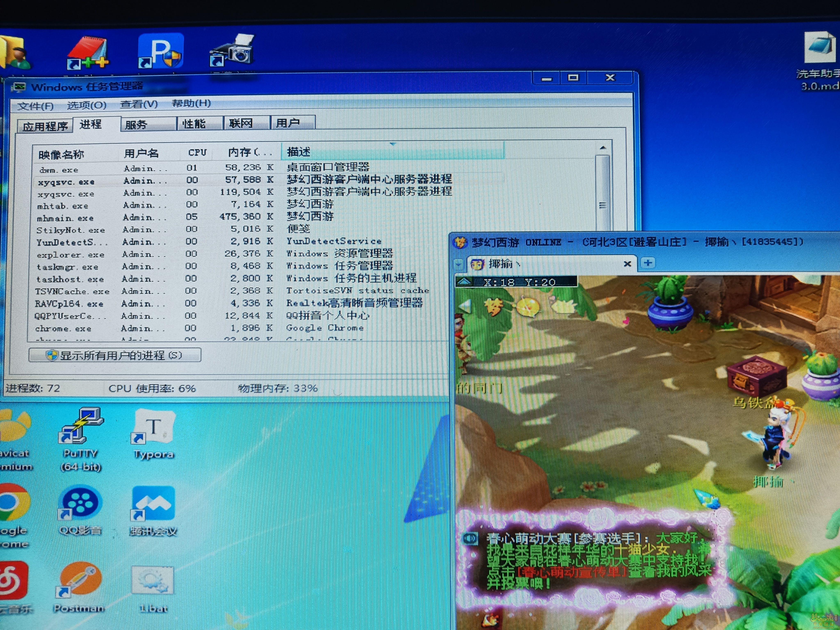Image resolution: width=840 pixels, height=630 pixels.
Task: Select the QQPYUserCe... process row
Action: [243, 316]
